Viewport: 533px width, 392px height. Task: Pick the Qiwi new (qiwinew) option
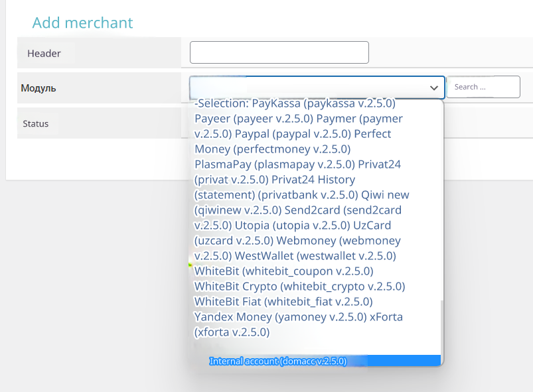tap(384, 194)
